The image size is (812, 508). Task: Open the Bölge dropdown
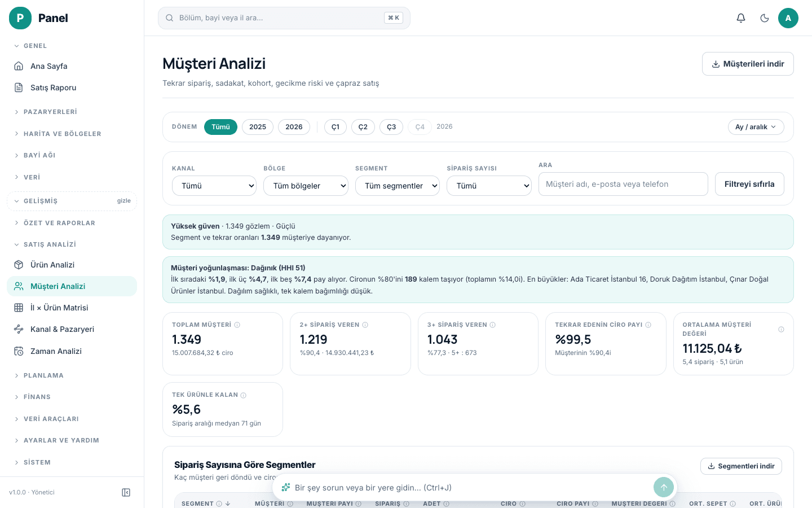306,186
